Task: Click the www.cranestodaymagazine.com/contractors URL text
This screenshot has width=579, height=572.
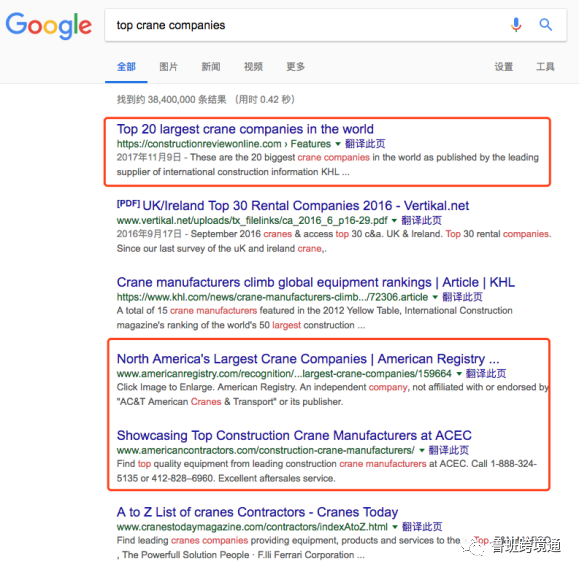Action: coord(252,527)
